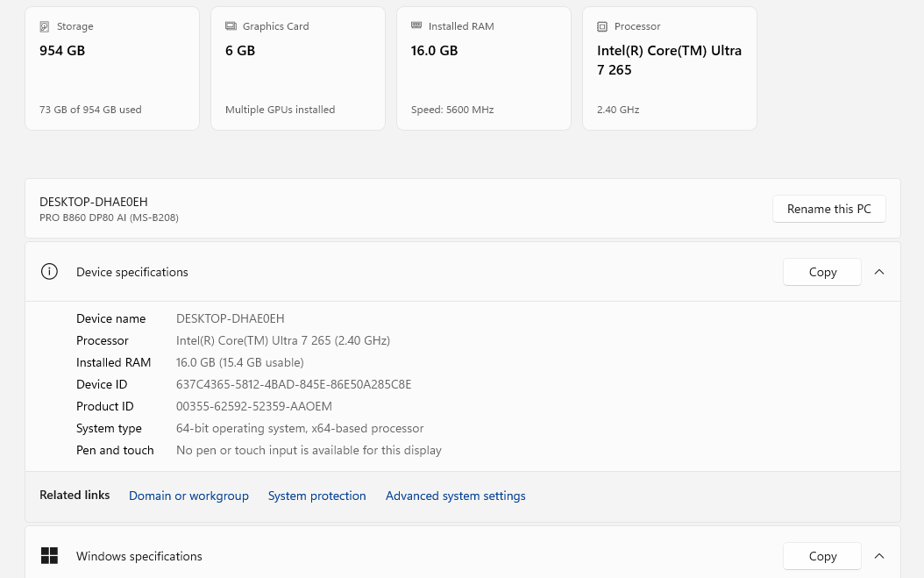Click the Product ID value text
This screenshot has width=924, height=578.
click(x=253, y=406)
